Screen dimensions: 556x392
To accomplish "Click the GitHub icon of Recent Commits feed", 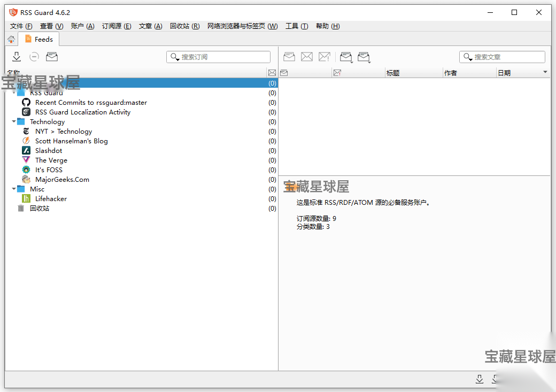I will click(x=26, y=103).
